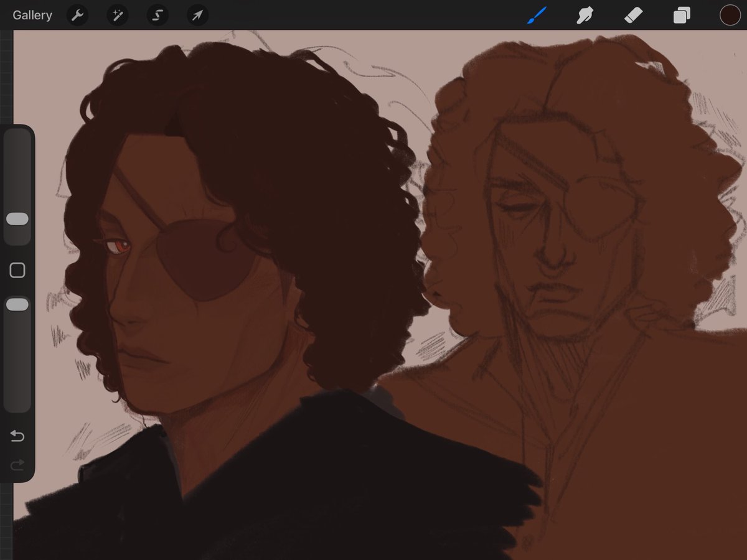Click the brush size slider handle
The image size is (747, 560).
17,219
